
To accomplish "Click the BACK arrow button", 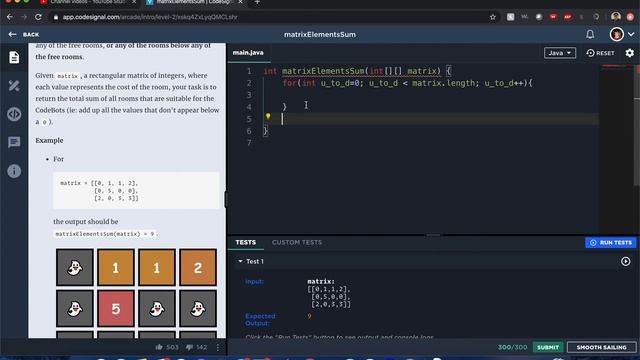I will click(24, 35).
